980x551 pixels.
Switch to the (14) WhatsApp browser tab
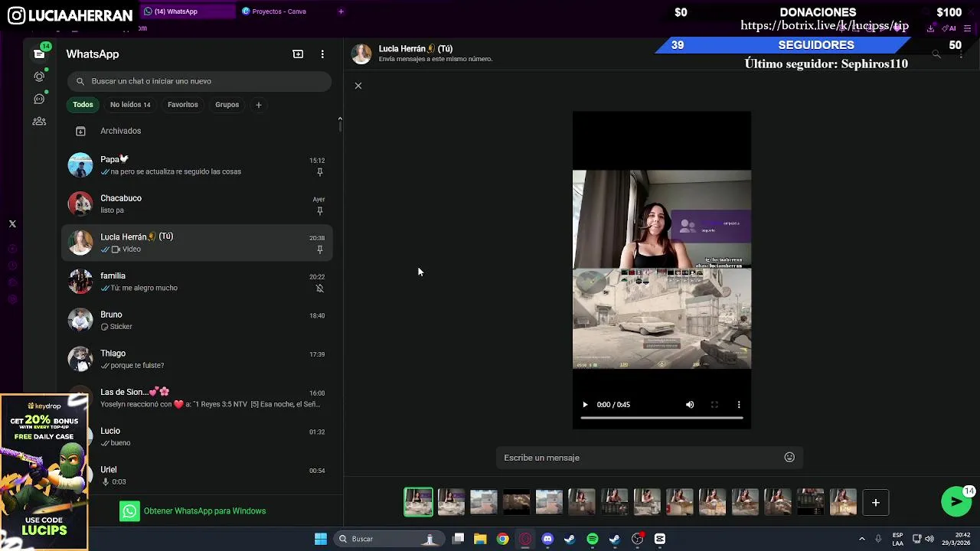(188, 11)
